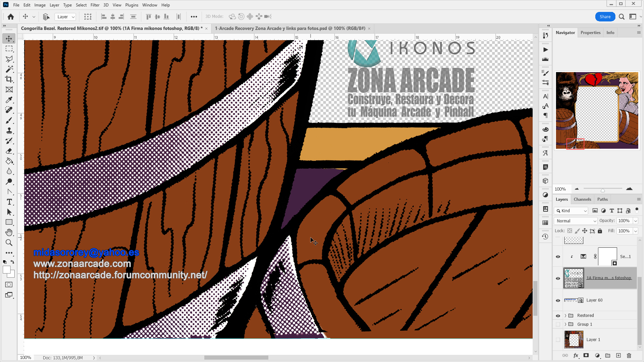Open the Normal blend mode dropdown

point(576,221)
